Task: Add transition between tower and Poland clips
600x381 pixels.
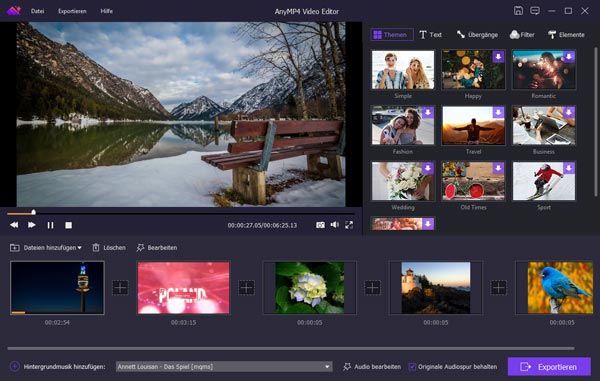Action: click(x=121, y=288)
